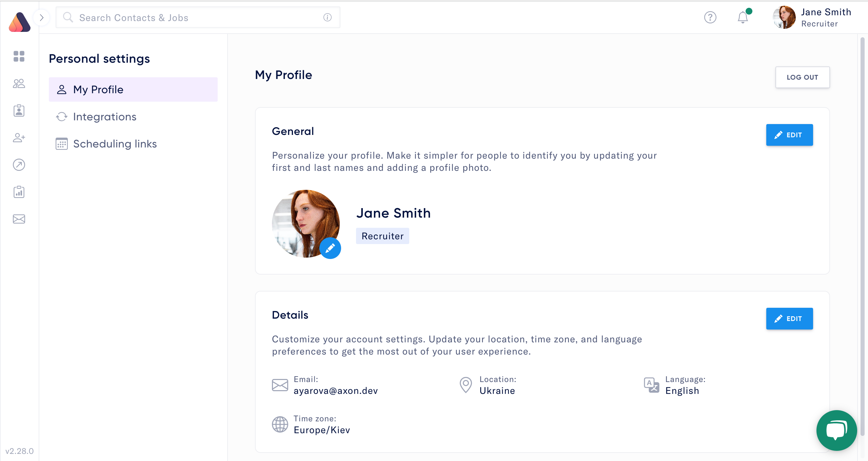Open the reports clipboard chart icon
The image size is (868, 461).
[x=19, y=192]
